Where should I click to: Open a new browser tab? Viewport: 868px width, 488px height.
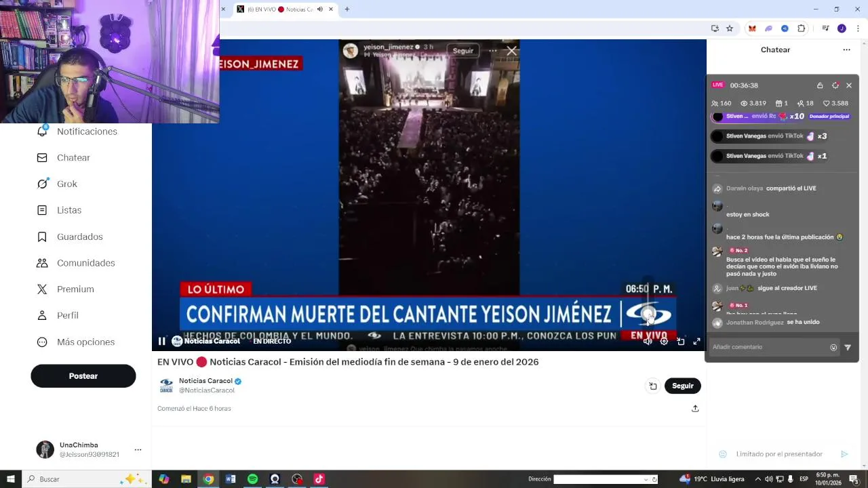click(x=347, y=9)
